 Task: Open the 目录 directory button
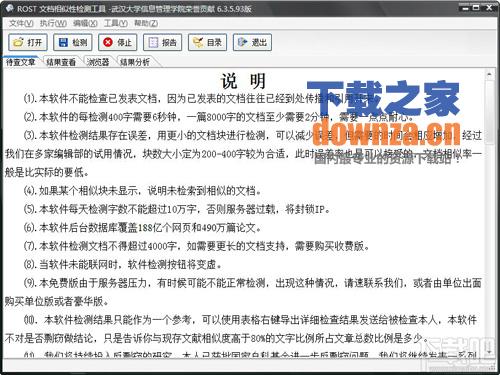pyautogui.click(x=207, y=42)
